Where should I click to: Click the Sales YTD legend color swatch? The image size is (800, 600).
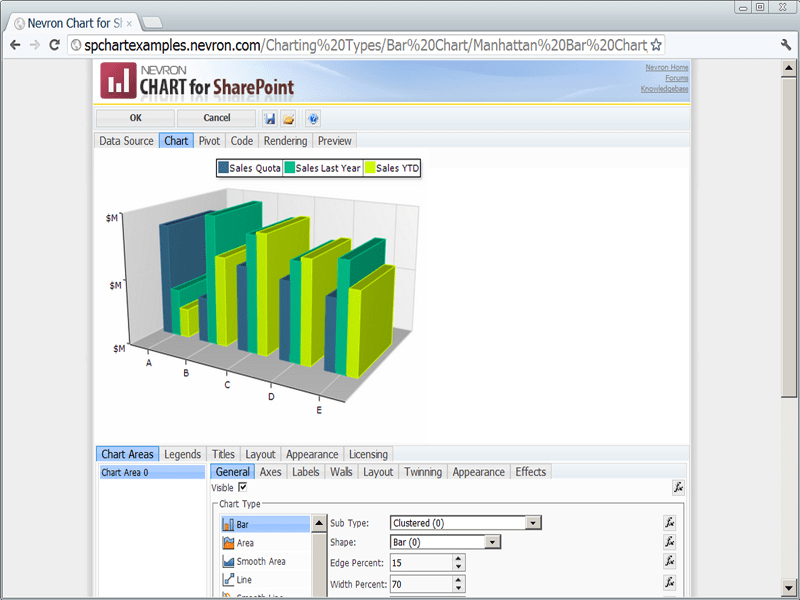coord(369,168)
